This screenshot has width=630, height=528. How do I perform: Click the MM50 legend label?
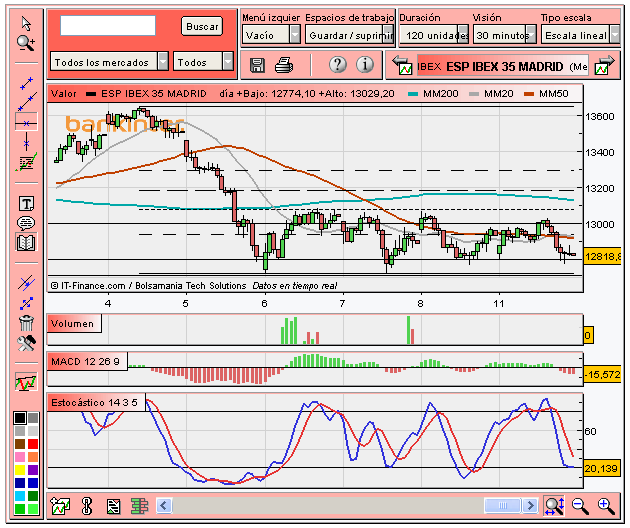pos(553,94)
